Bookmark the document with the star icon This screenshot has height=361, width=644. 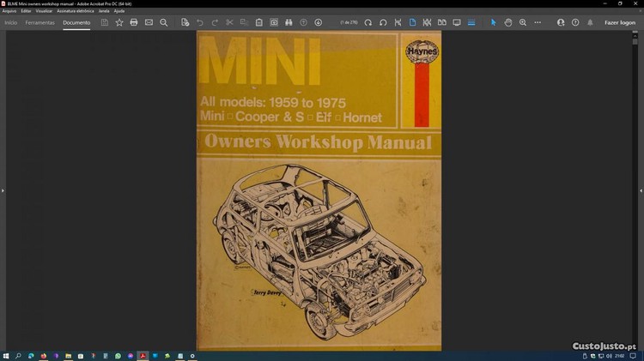[x=119, y=22]
